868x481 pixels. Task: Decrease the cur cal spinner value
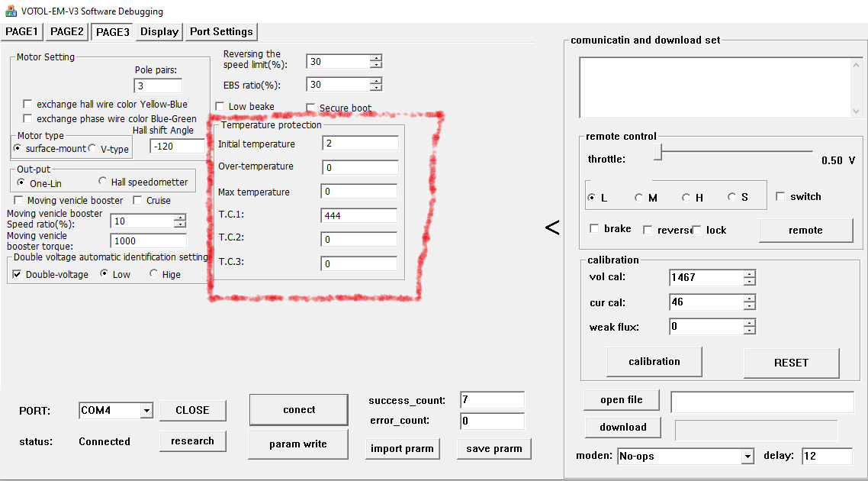[750, 306]
